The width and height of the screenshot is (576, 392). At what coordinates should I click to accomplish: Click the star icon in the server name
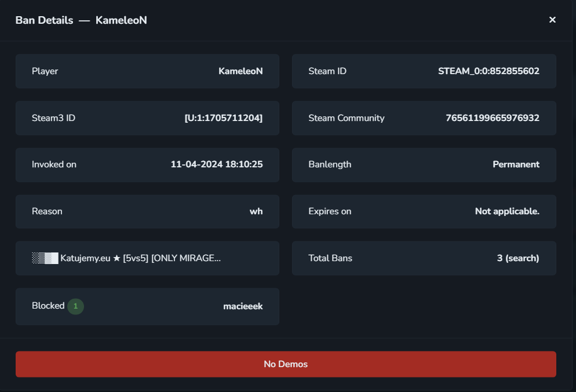click(x=116, y=258)
